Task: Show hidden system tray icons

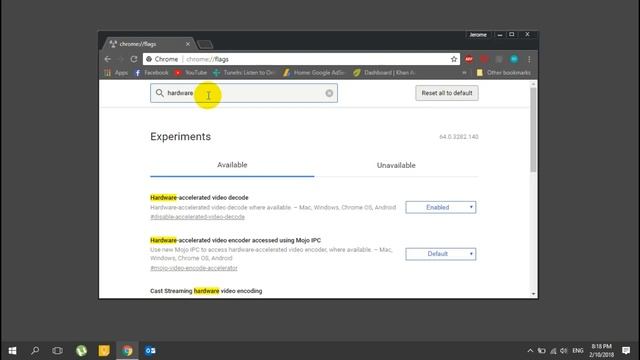Action: pyautogui.click(x=530, y=351)
